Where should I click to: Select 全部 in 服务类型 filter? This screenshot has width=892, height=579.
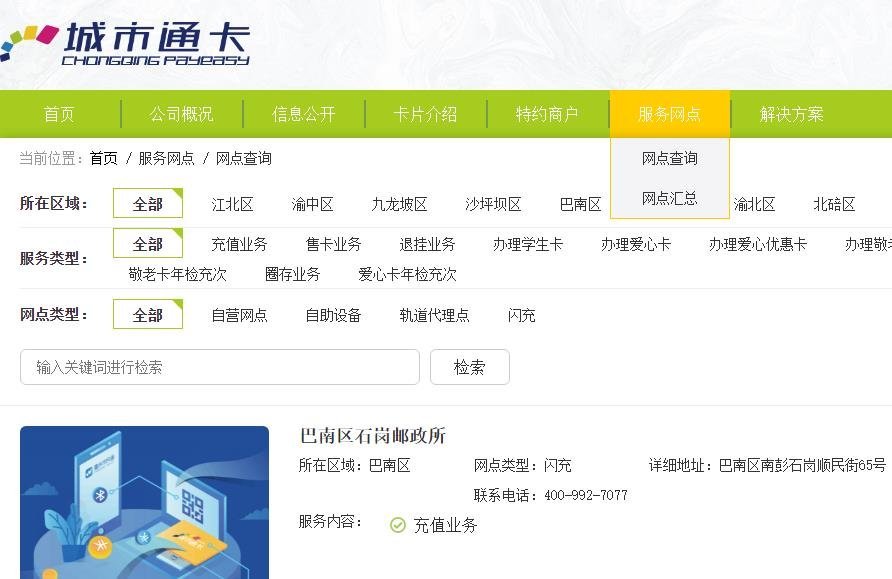(x=147, y=244)
